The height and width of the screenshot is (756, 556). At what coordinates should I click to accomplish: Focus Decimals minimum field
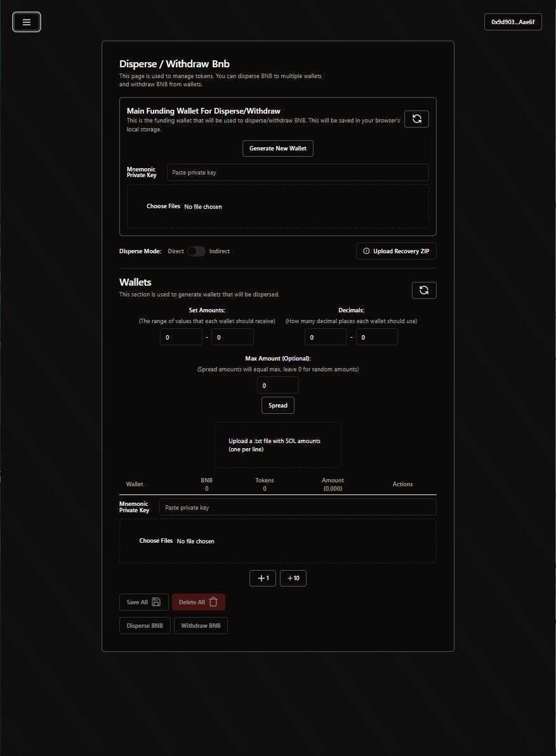pyautogui.click(x=326, y=337)
